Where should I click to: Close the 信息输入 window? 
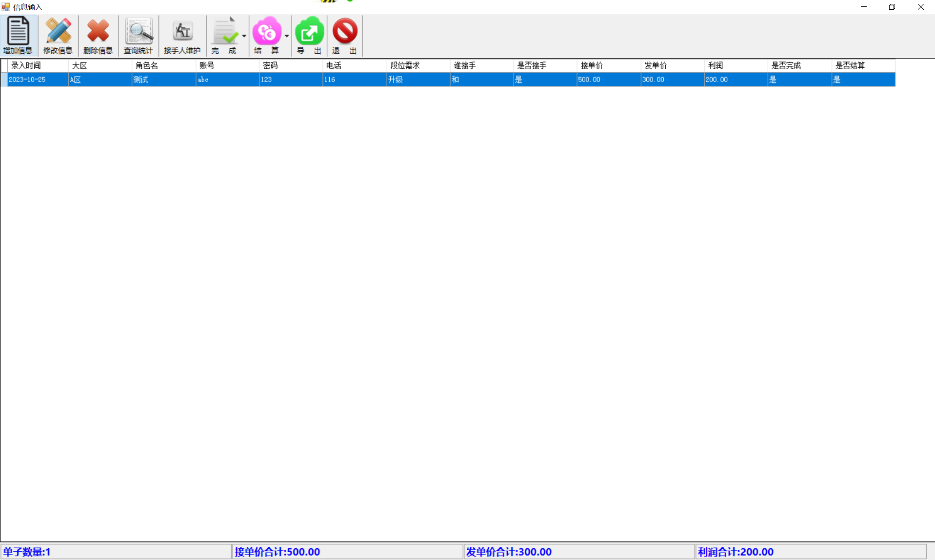(921, 7)
